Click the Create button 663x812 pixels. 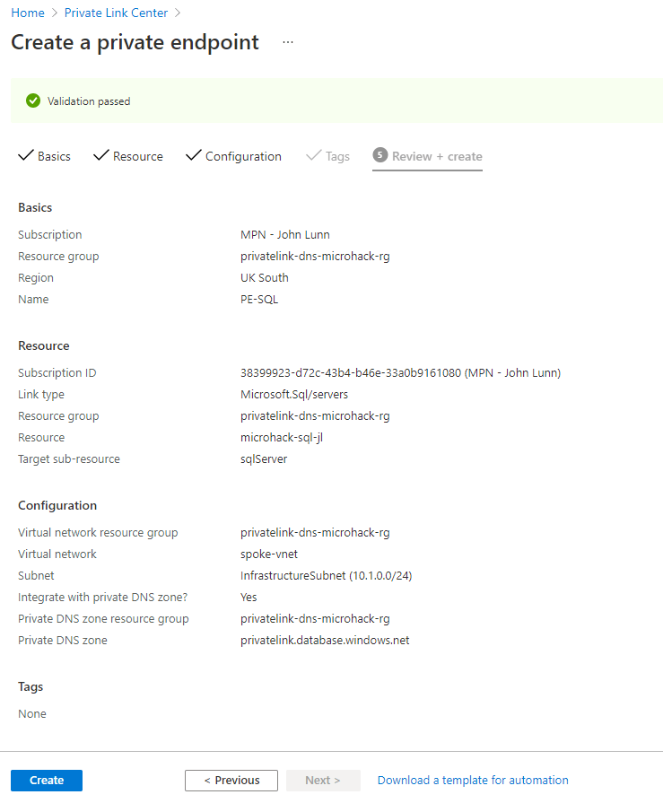click(x=47, y=780)
